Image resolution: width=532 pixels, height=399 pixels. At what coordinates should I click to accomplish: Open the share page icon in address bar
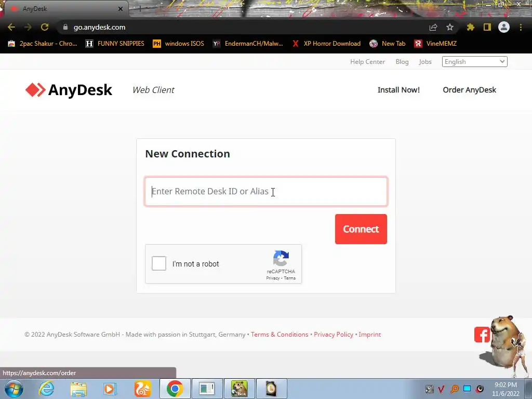click(x=433, y=27)
